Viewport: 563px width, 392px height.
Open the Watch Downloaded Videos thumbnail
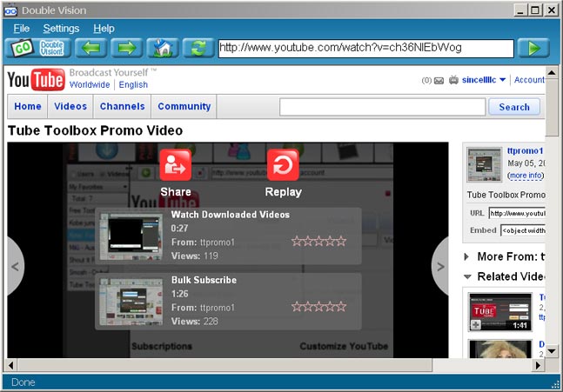coord(131,236)
